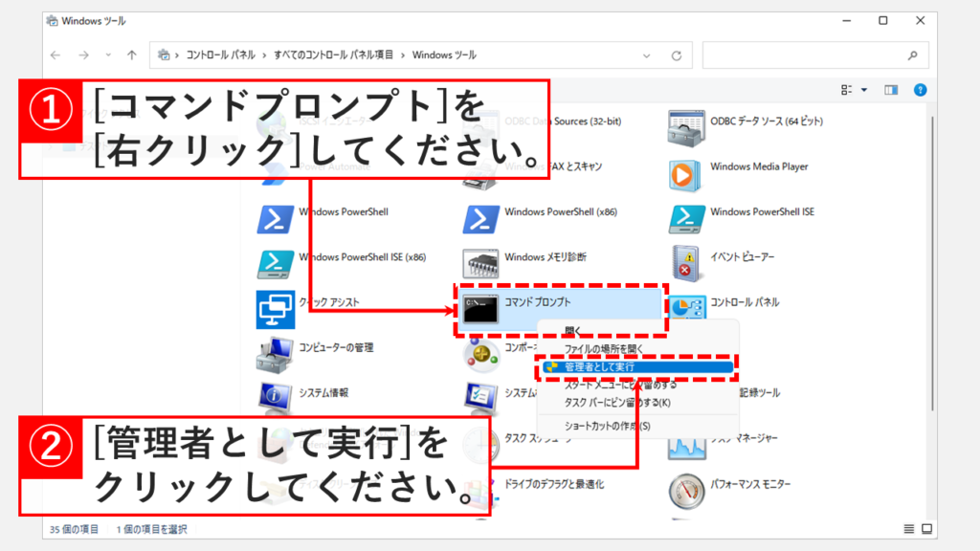Minimize the Windows ツール window
The image size is (980, 551).
pos(846,21)
